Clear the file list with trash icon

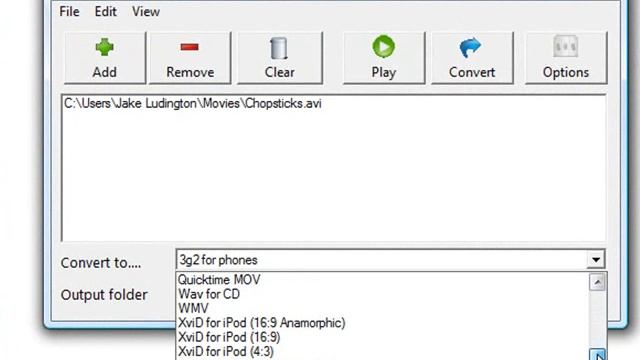pos(280,58)
